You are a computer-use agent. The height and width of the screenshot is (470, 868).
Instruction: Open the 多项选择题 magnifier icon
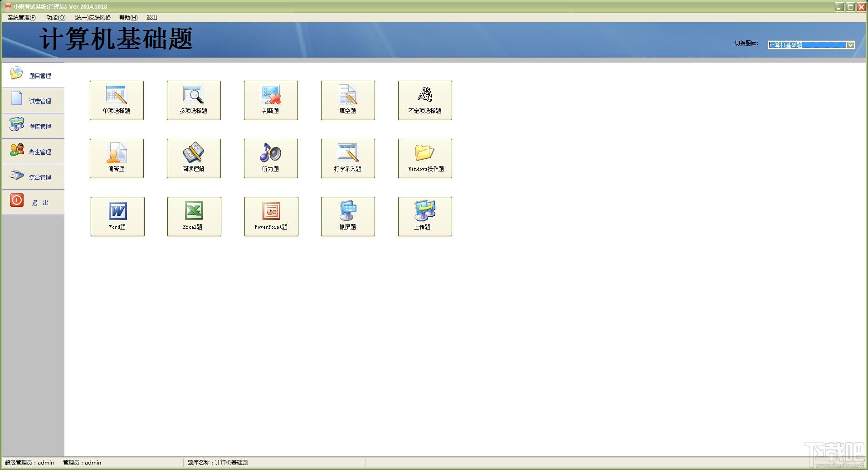click(194, 95)
